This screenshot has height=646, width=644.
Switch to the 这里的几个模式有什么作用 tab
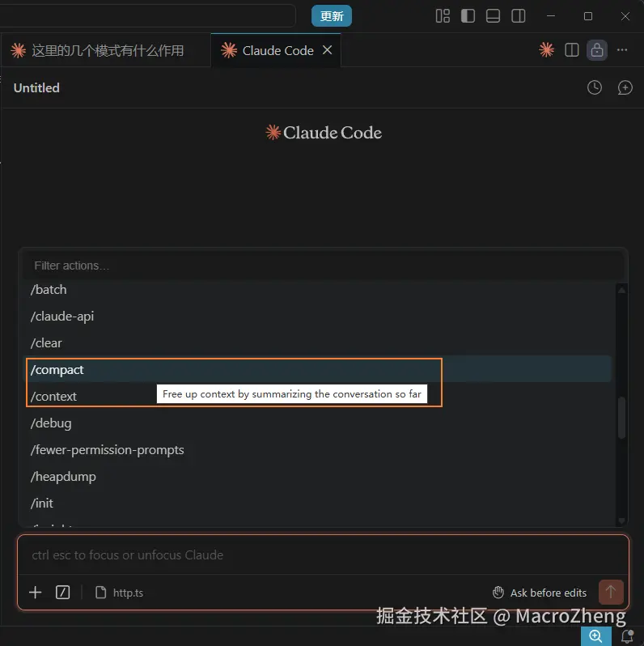pos(105,51)
